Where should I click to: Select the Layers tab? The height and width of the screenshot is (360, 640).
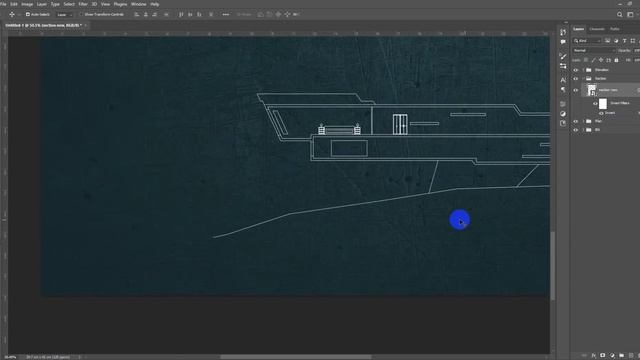click(578, 29)
